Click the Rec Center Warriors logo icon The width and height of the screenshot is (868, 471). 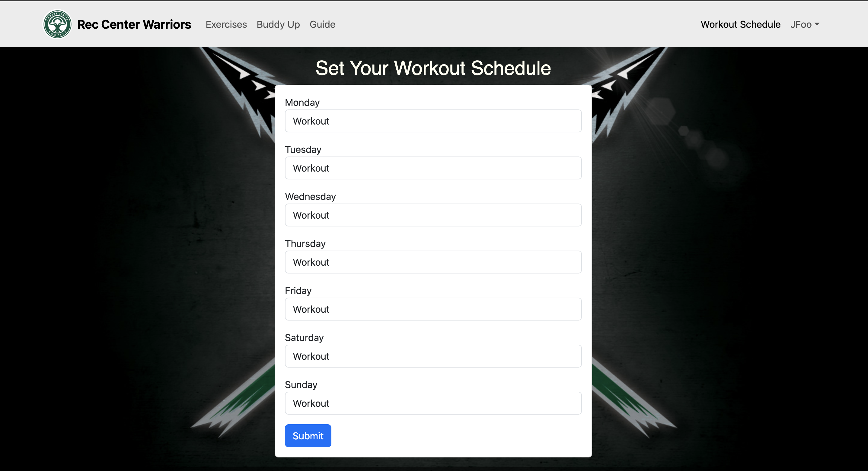[58, 24]
